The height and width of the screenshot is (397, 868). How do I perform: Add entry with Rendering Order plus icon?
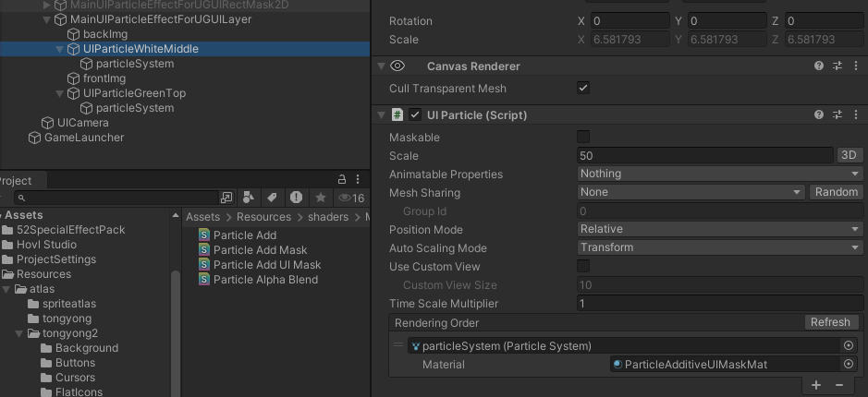(x=816, y=385)
